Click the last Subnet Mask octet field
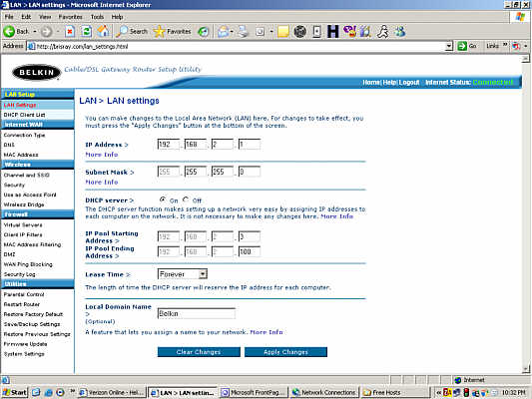 pyautogui.click(x=250, y=172)
